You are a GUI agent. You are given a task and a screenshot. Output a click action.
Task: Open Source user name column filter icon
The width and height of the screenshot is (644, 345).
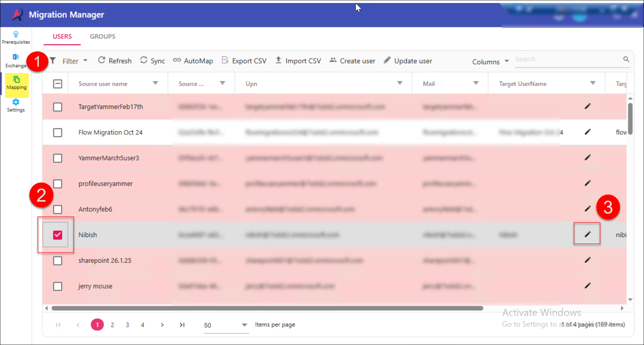coord(155,83)
